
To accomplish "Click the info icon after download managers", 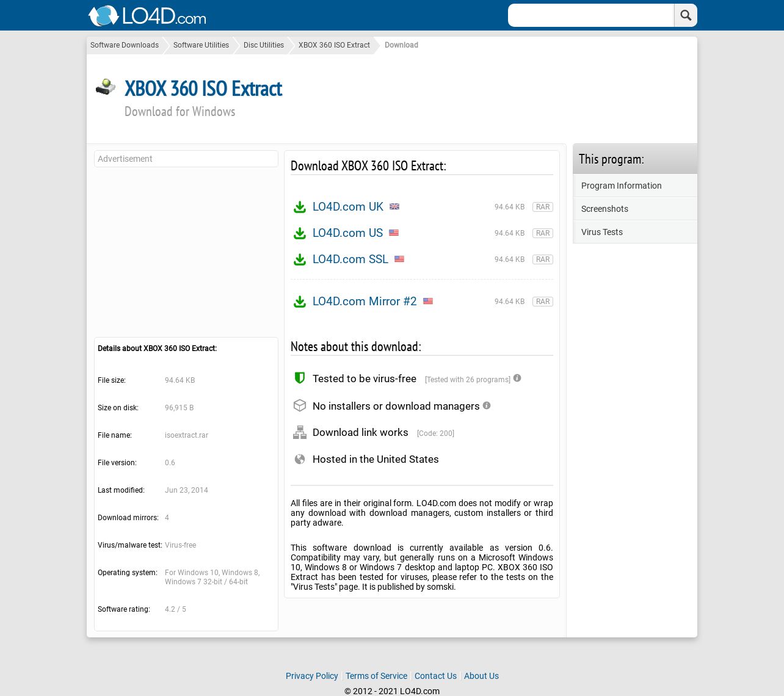I will (487, 405).
